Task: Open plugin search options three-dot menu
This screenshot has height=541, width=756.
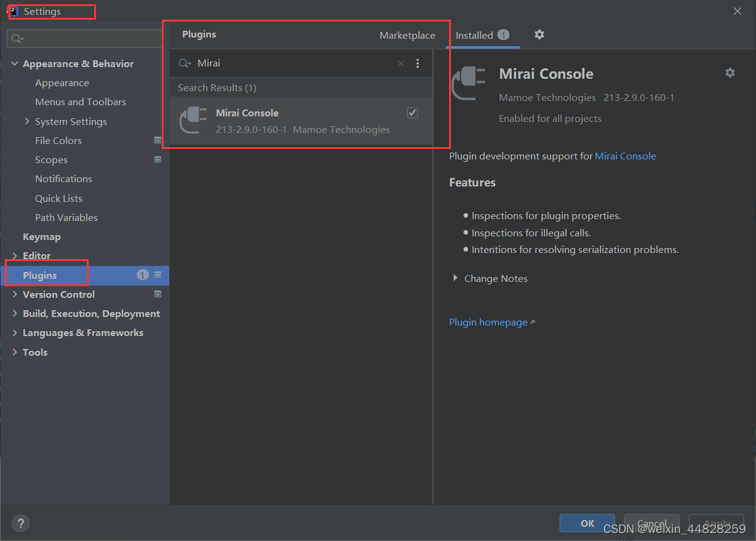Action: click(418, 63)
